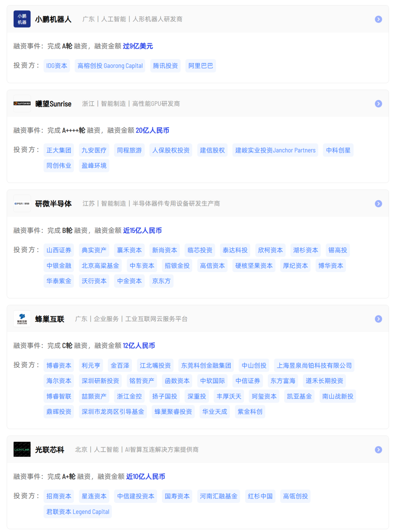Select the 北京高梁基金 investor tag
The width and height of the screenshot is (398, 532).
coord(100,266)
